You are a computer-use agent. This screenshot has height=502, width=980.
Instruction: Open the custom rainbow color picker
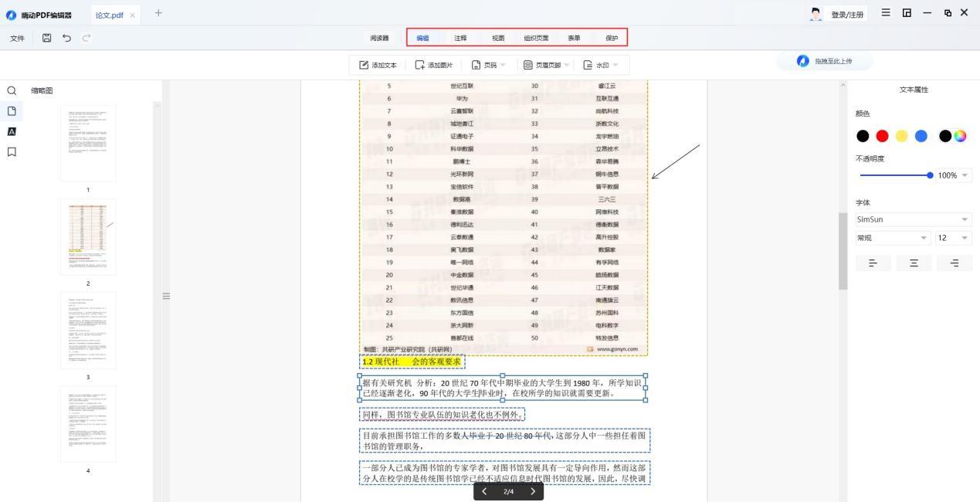(960, 136)
